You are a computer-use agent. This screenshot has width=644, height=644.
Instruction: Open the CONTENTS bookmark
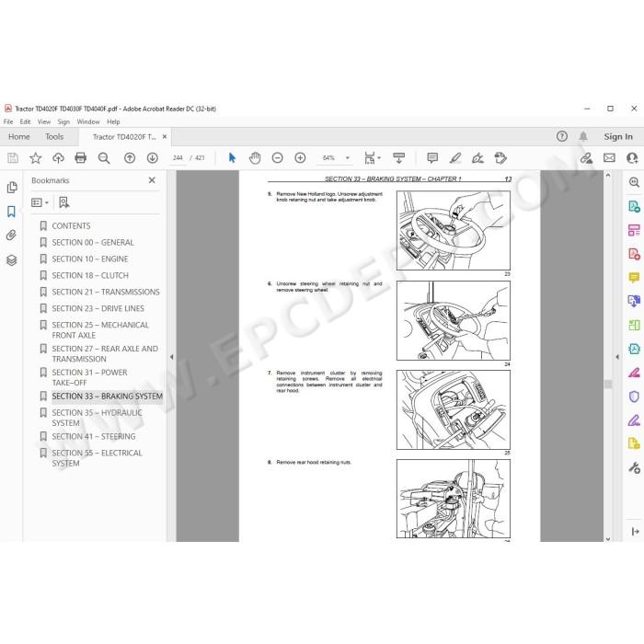click(71, 226)
